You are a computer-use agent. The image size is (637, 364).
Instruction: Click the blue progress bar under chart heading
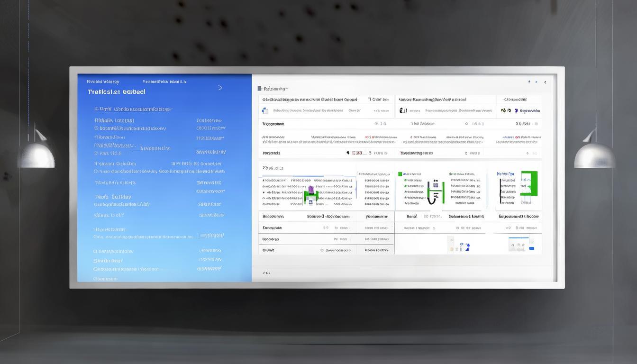tap(307, 176)
